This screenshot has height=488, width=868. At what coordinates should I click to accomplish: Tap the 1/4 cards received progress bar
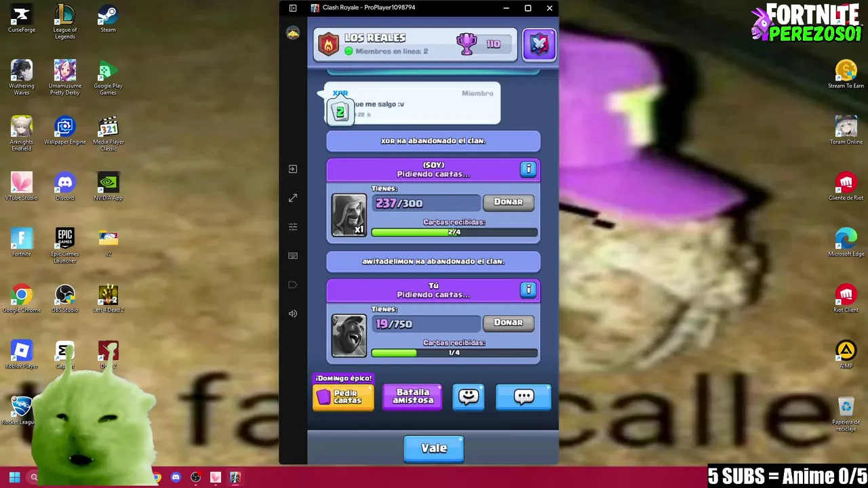454,353
